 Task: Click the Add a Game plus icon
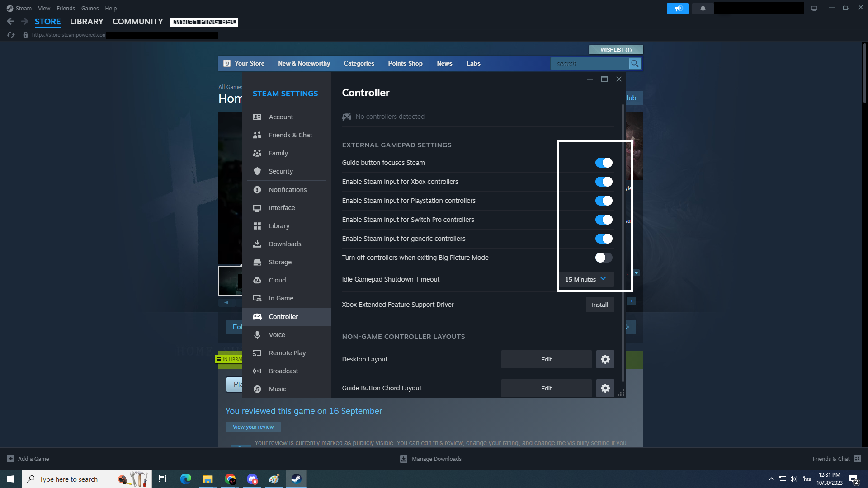tap(11, 459)
